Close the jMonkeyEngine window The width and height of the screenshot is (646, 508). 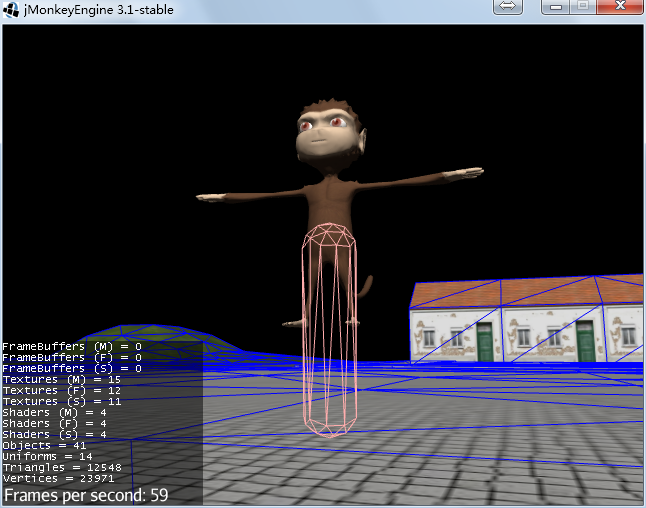(621, 6)
